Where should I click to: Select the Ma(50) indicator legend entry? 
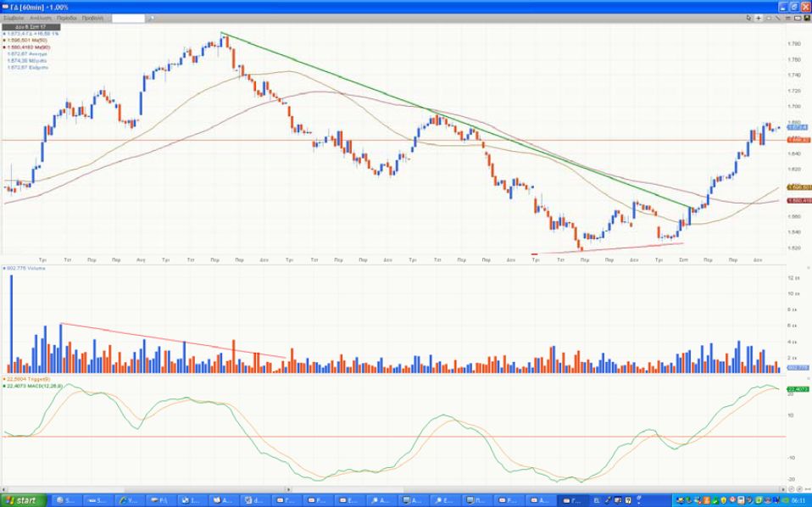click(x=25, y=40)
